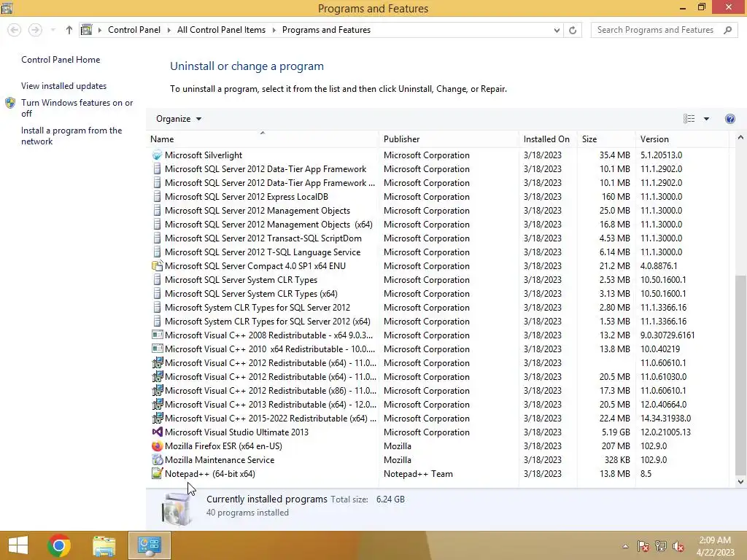Open the Help icon
The width and height of the screenshot is (747, 560).
729,119
